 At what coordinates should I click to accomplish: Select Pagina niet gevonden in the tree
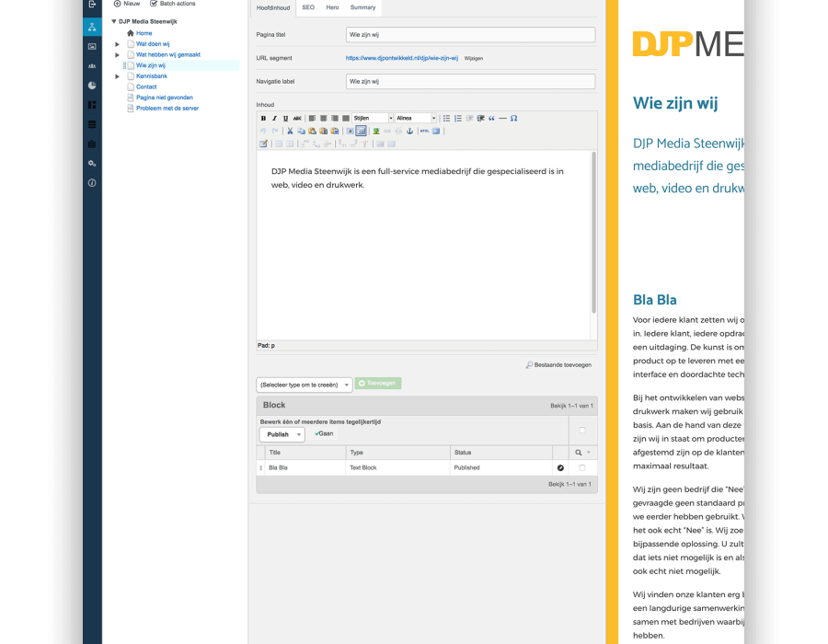pos(165,98)
